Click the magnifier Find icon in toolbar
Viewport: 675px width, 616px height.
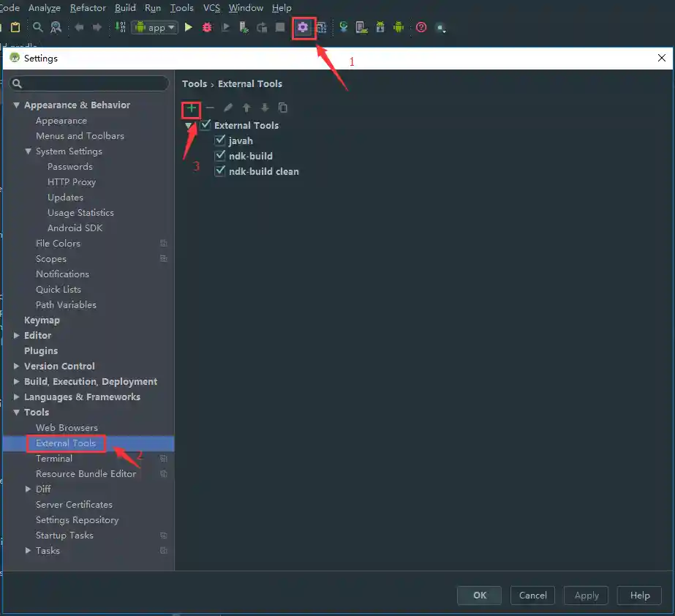click(38, 28)
